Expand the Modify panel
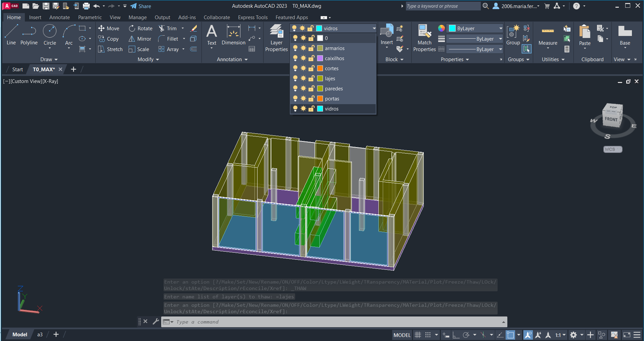 click(148, 59)
